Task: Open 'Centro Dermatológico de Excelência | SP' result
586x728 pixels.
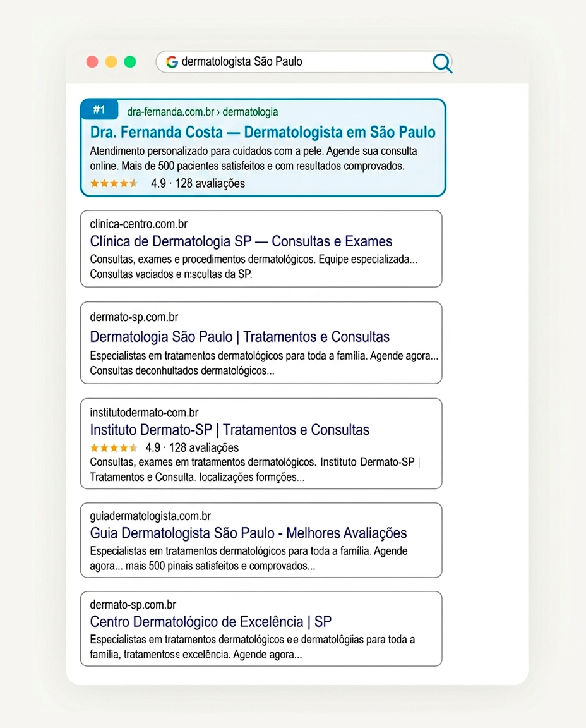Action: tap(211, 622)
